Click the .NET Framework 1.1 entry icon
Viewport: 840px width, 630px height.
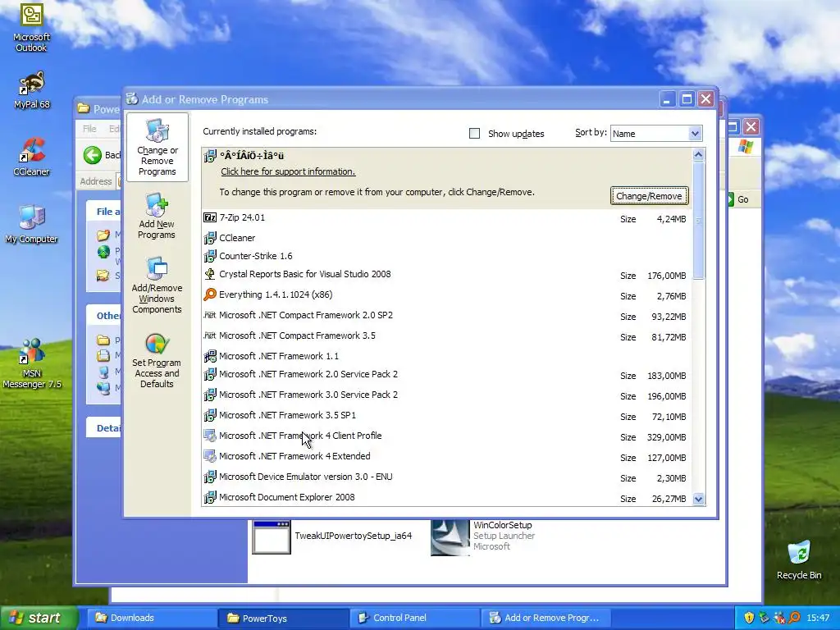click(x=210, y=356)
